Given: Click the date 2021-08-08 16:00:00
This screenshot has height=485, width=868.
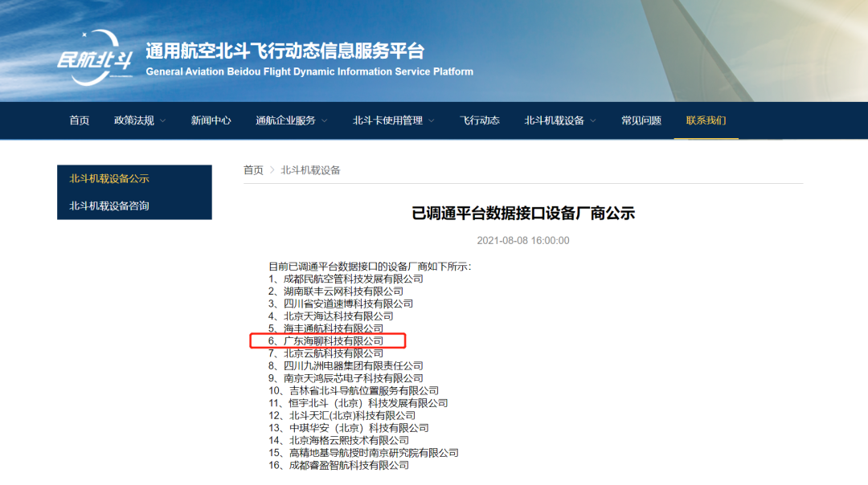Looking at the screenshot, I should [523, 241].
